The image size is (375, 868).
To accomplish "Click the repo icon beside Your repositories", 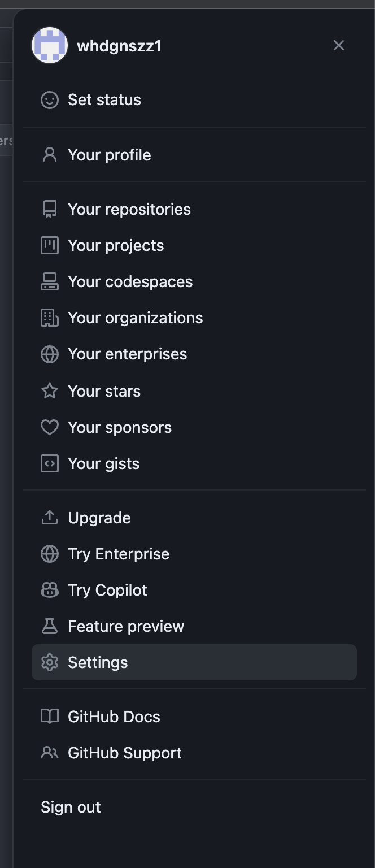I will click(50, 209).
